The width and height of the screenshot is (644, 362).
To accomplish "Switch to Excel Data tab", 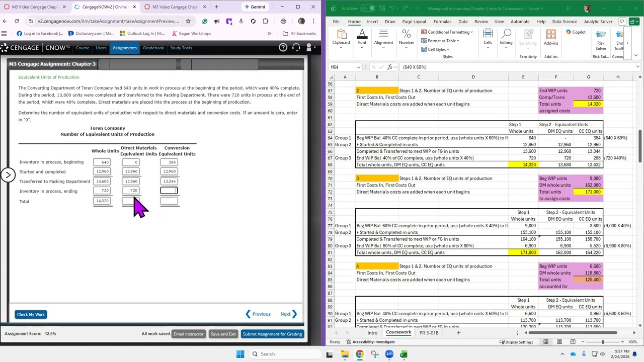I will [x=463, y=22].
